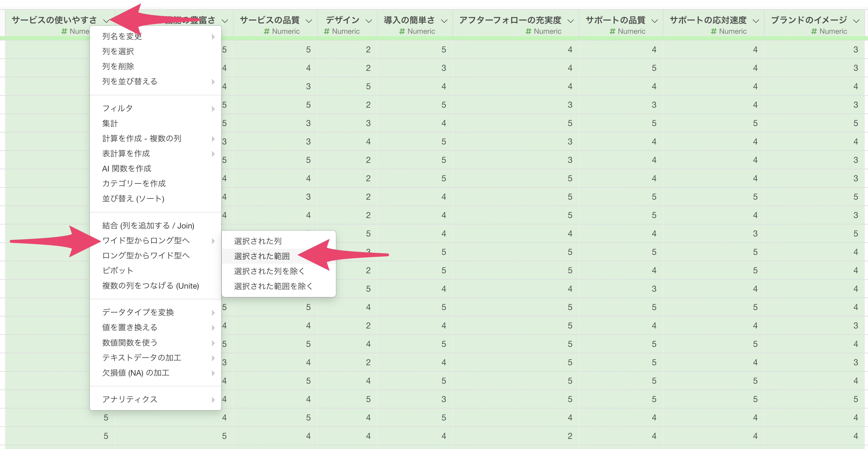Click ロング型からワイド型へ menu entry
The image size is (868, 449).
coord(146,255)
